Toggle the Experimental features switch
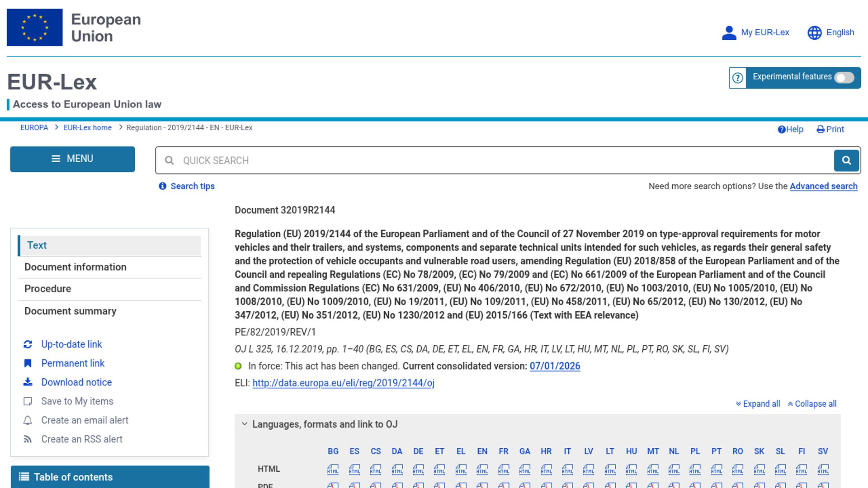This screenshot has width=868, height=488. (844, 78)
